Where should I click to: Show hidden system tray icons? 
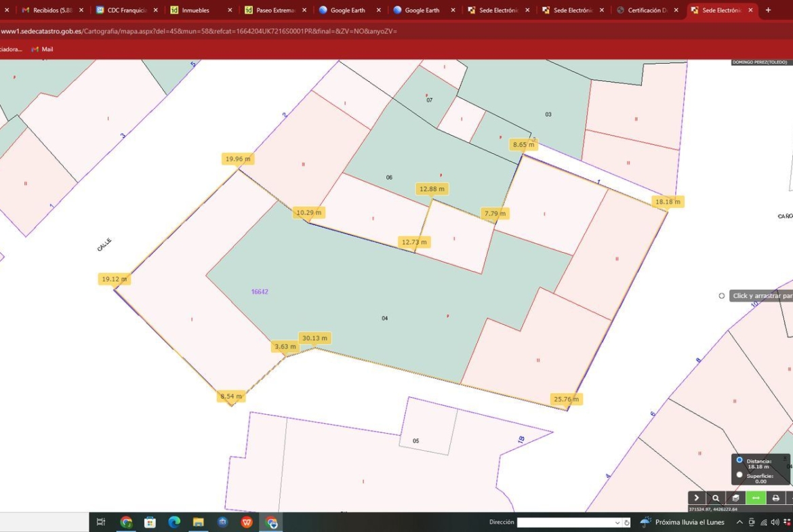739,522
